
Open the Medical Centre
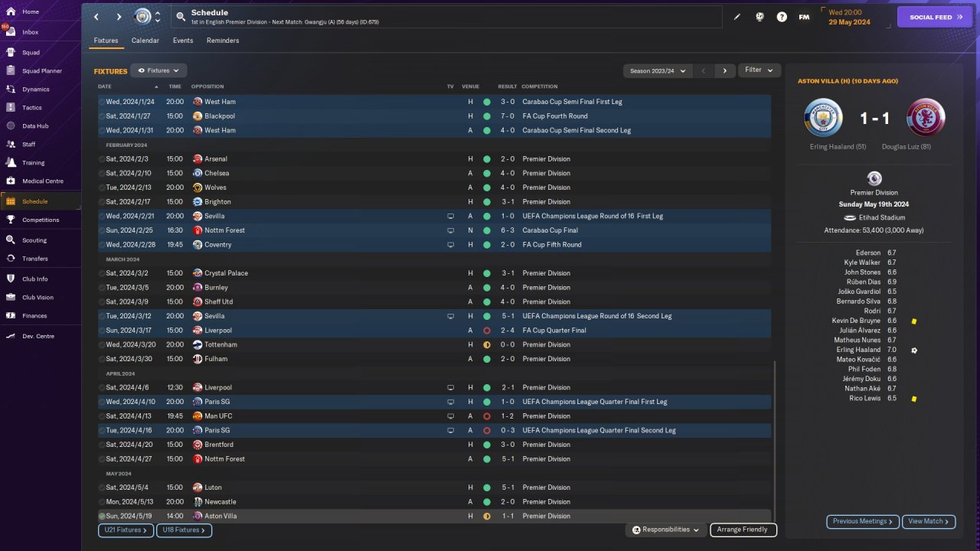(42, 181)
